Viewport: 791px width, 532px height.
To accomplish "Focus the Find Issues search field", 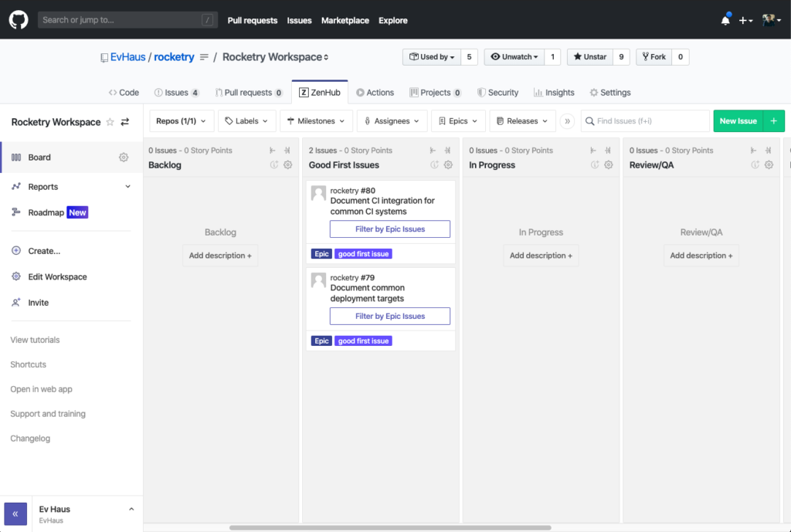I will pos(645,121).
